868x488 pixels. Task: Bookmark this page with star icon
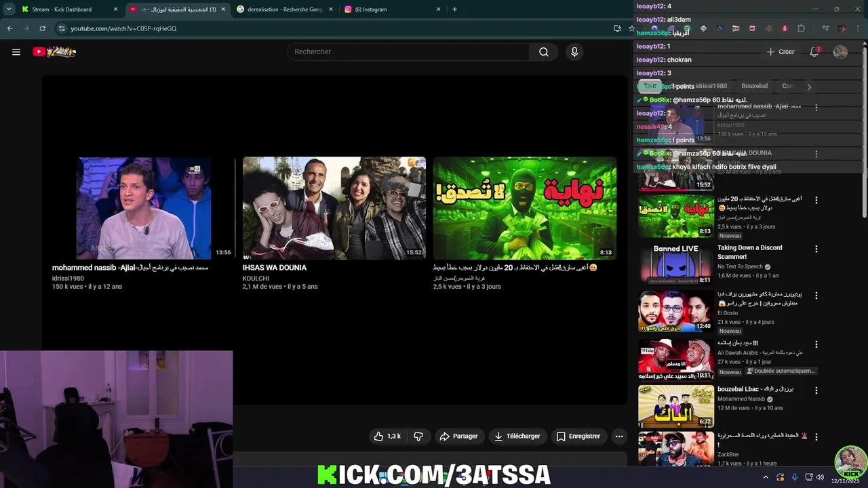631,28
